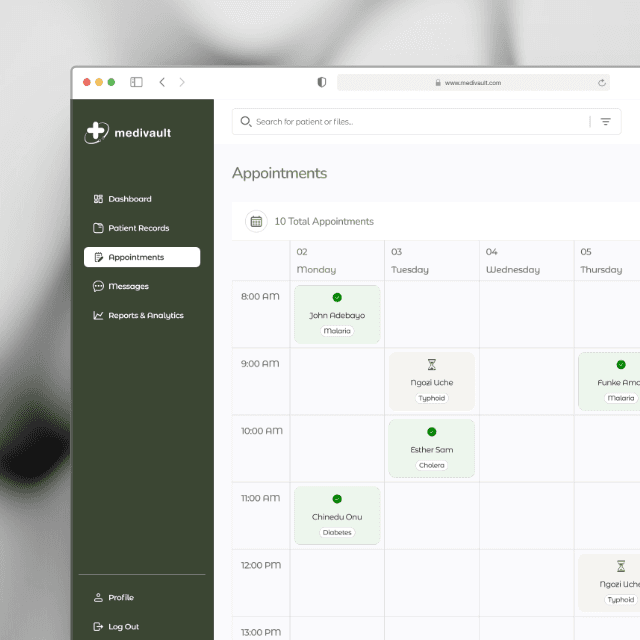Click the Typhoid tag on Tuesday's card
The height and width of the screenshot is (640, 640).
coord(432,398)
